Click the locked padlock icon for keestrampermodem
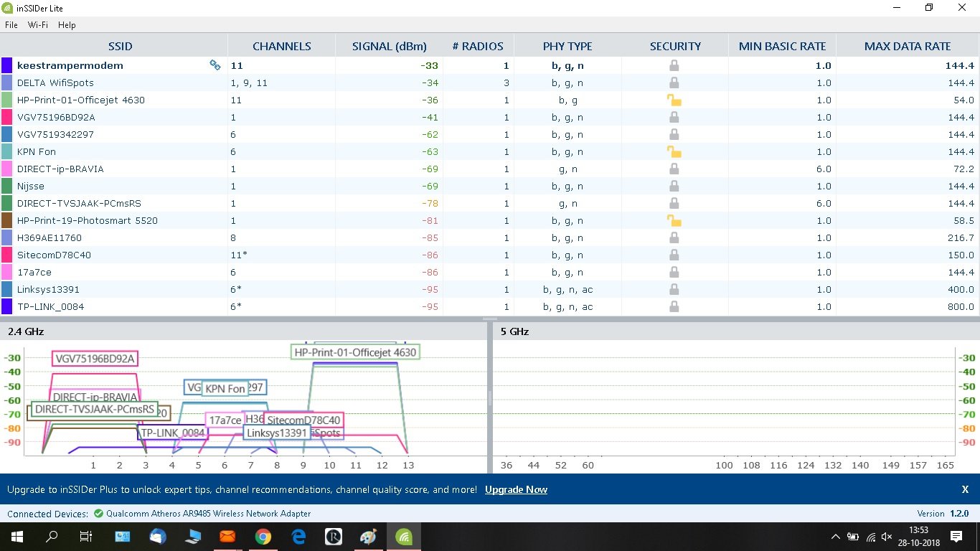Viewport: 980px width, 551px height. click(x=674, y=65)
